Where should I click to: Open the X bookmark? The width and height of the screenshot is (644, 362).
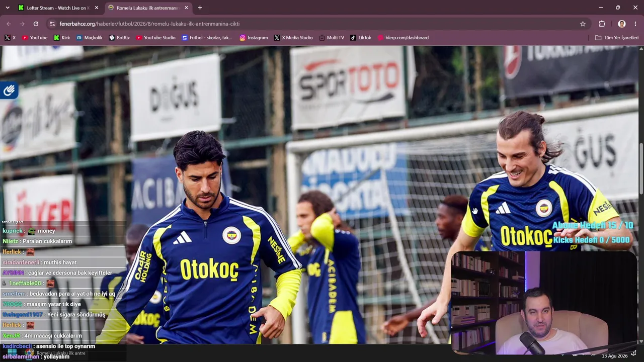10,38
